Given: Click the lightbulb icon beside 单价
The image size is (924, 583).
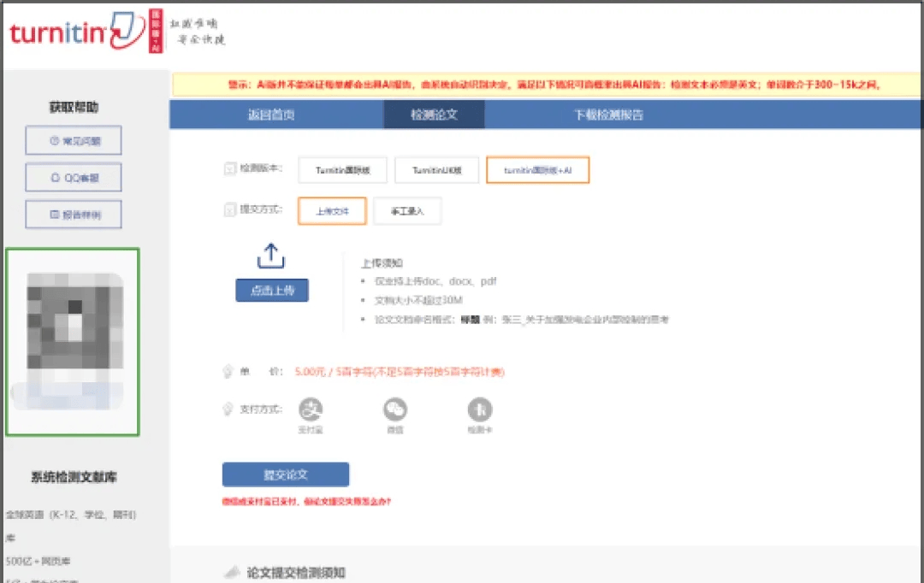Looking at the screenshot, I should [228, 372].
